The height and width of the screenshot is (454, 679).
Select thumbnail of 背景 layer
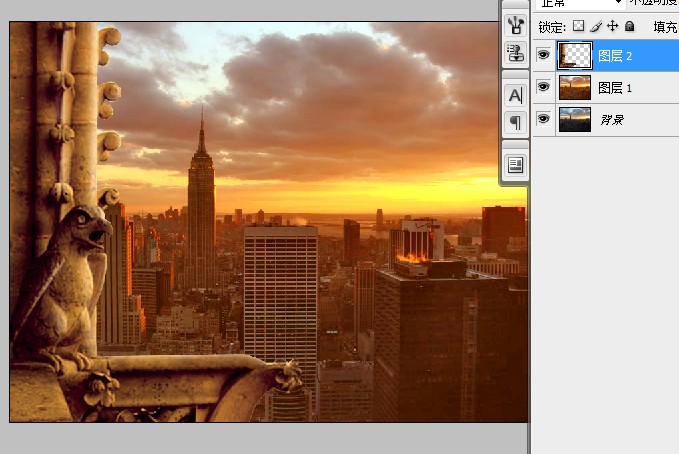(575, 120)
